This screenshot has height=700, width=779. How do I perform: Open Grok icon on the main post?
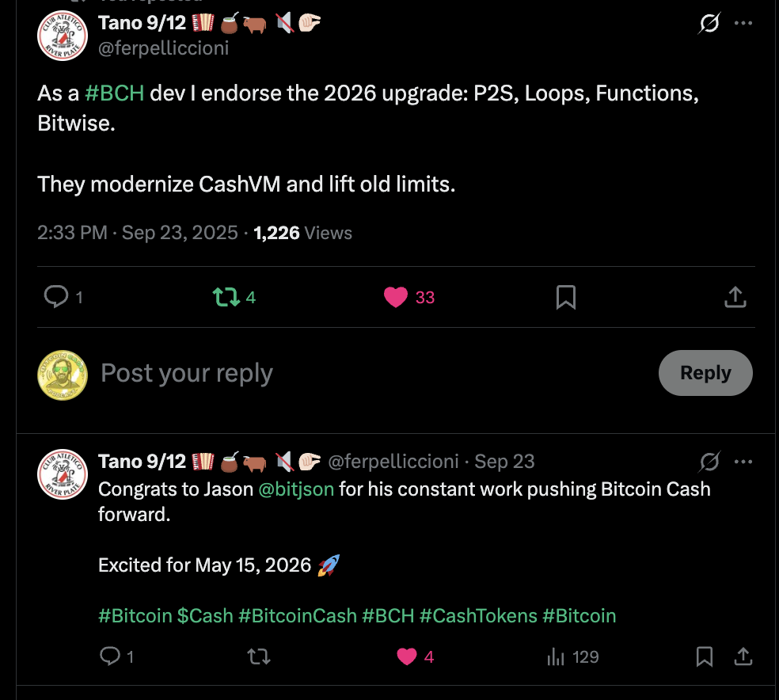(709, 24)
